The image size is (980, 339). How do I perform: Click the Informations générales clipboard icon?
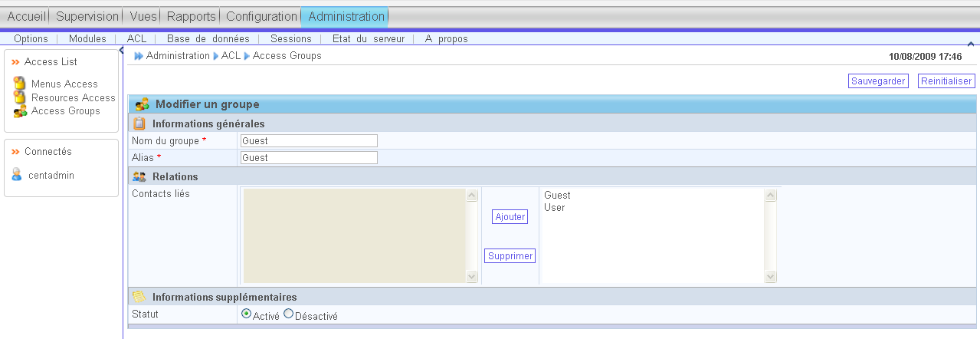point(139,123)
